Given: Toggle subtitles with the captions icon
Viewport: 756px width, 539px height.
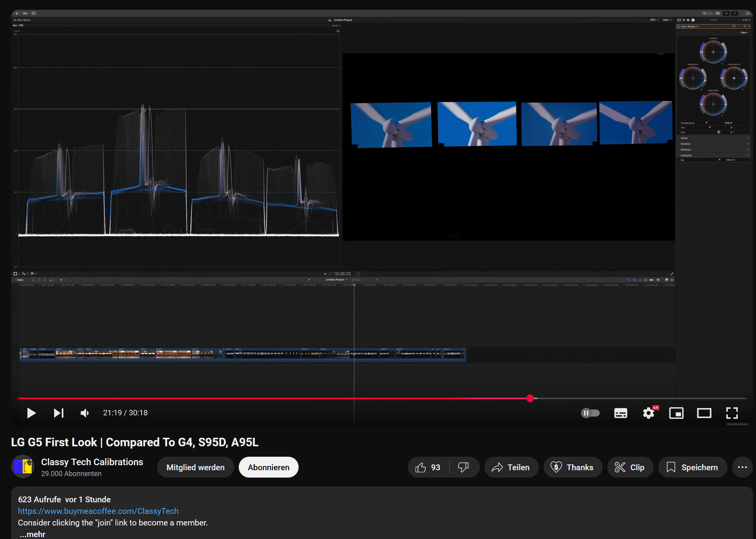Looking at the screenshot, I should pyautogui.click(x=620, y=413).
